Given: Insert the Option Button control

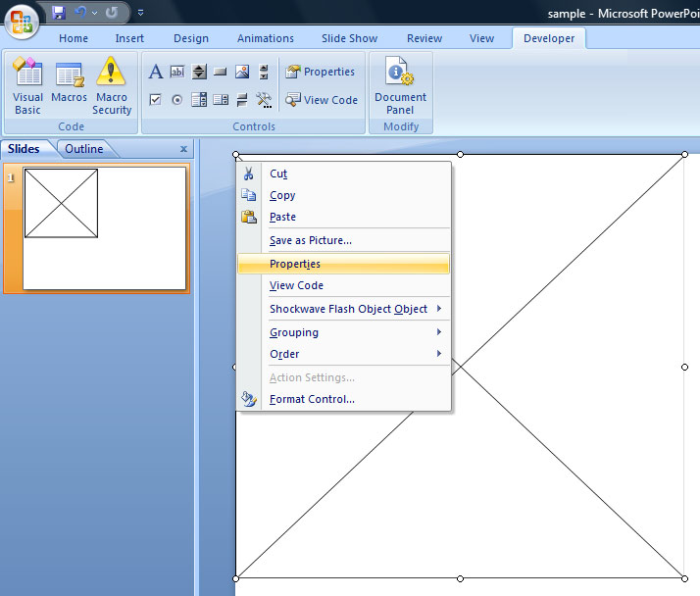Looking at the screenshot, I should 177,100.
